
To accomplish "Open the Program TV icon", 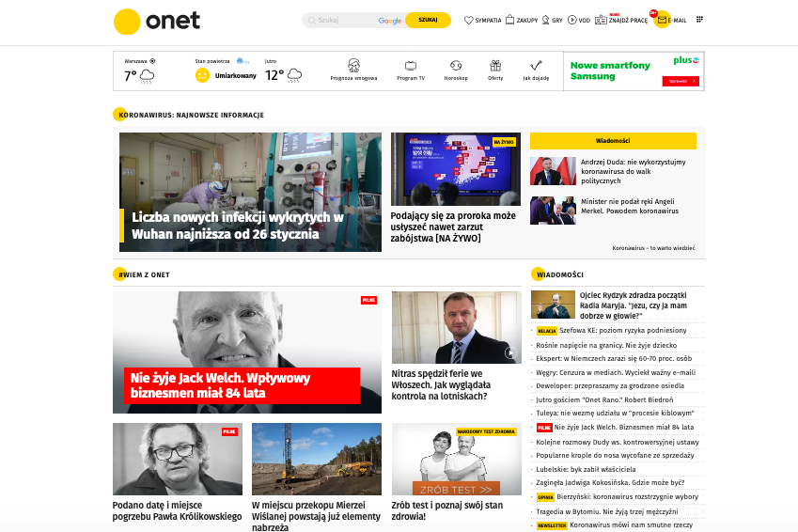I will point(411,66).
